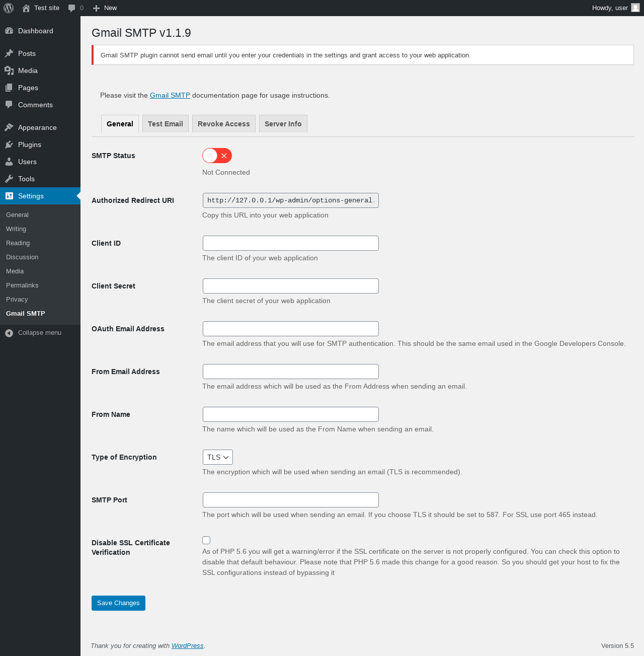This screenshot has width=644, height=656.
Task: Open Media settings submenu item
Action: (x=15, y=271)
